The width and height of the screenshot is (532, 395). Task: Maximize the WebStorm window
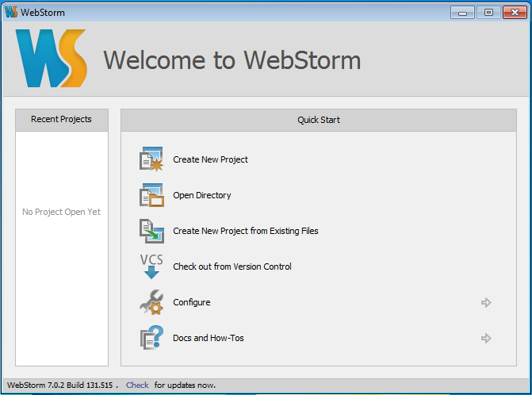488,13
